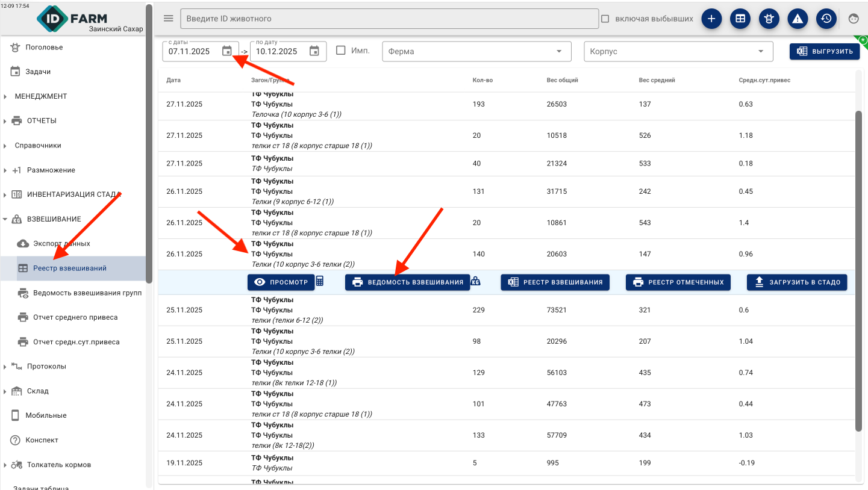Viewport: 868px width, 490px height.
Task: Click the ID FARM logo
Action: [x=72, y=19]
